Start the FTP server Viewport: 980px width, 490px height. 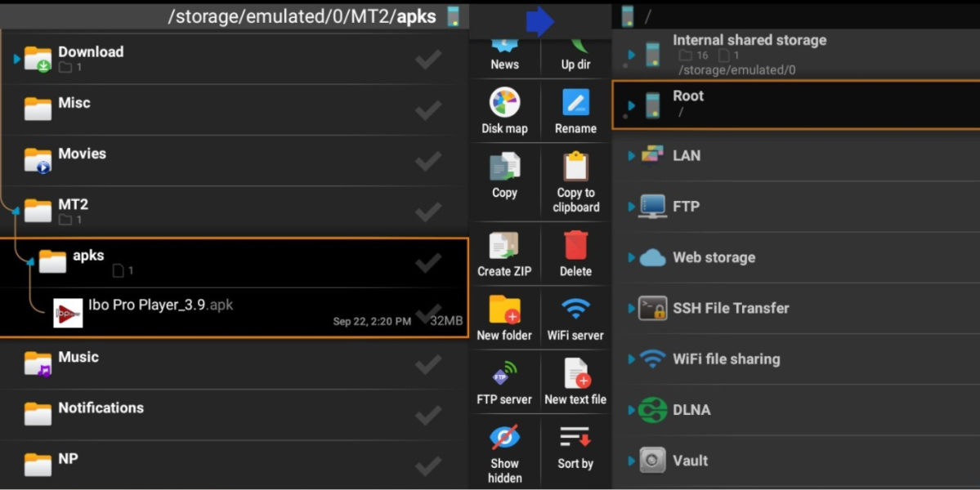(504, 381)
